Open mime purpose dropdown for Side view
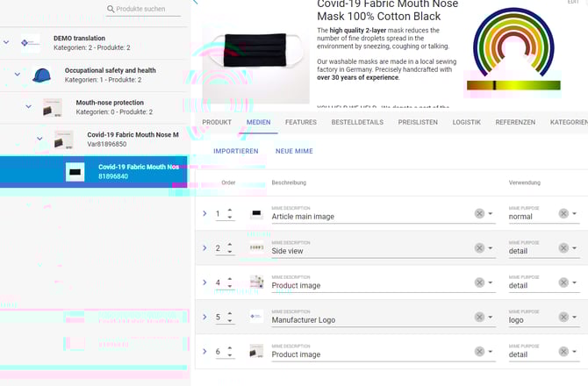Screen dimensions: 588x386 (x=575, y=248)
